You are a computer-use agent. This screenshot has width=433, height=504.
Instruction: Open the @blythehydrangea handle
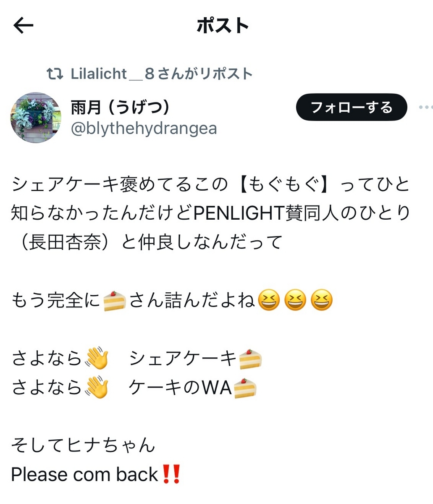click(x=144, y=128)
